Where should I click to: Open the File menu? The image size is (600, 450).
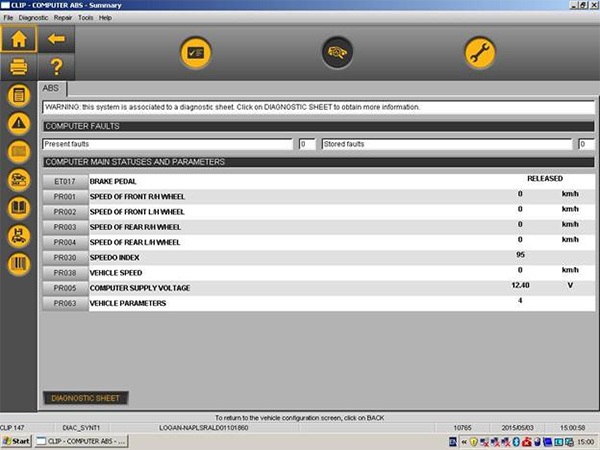(x=8, y=18)
